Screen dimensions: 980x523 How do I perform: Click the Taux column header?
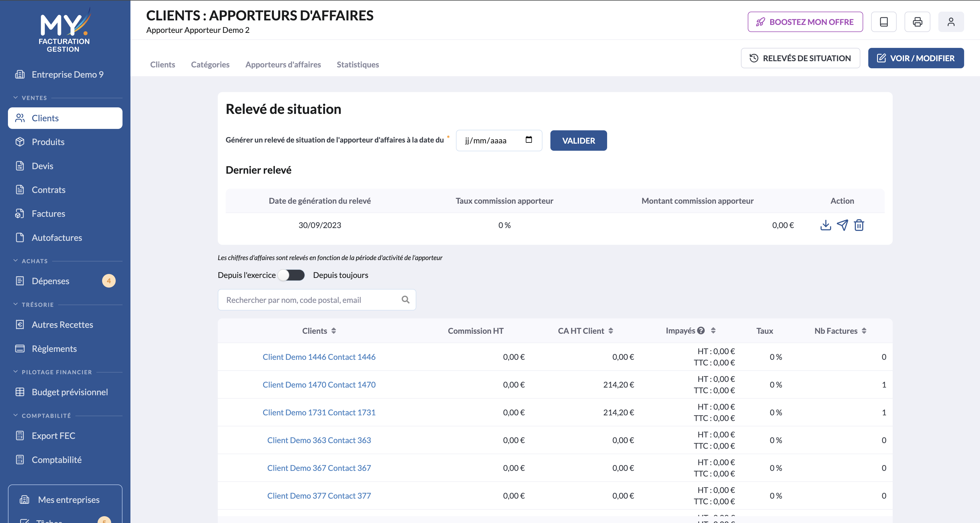[x=764, y=331]
